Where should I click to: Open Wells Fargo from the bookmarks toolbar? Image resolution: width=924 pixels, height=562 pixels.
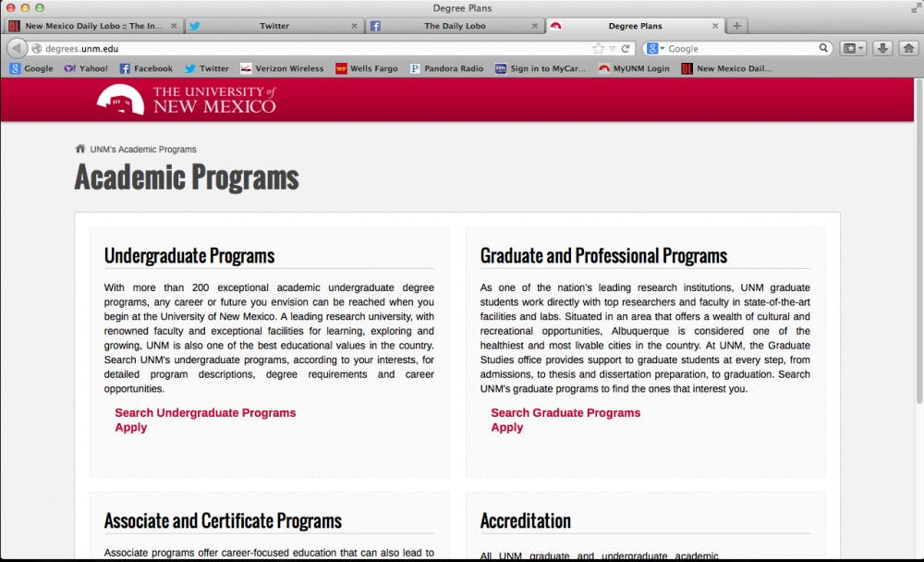367,67
